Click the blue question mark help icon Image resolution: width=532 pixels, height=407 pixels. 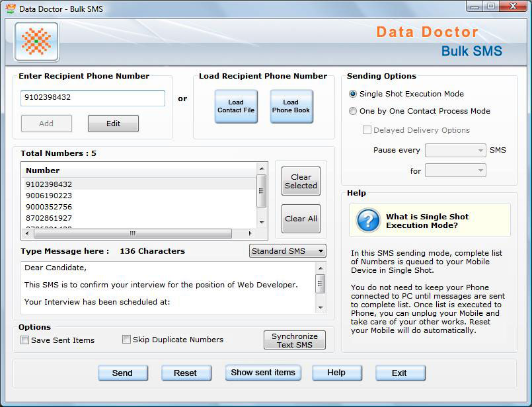pos(368,221)
